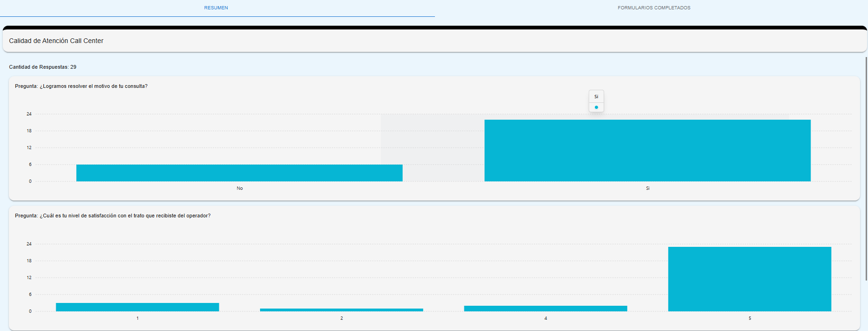
Task: Switch to the RESUMEN tab
Action: click(216, 8)
